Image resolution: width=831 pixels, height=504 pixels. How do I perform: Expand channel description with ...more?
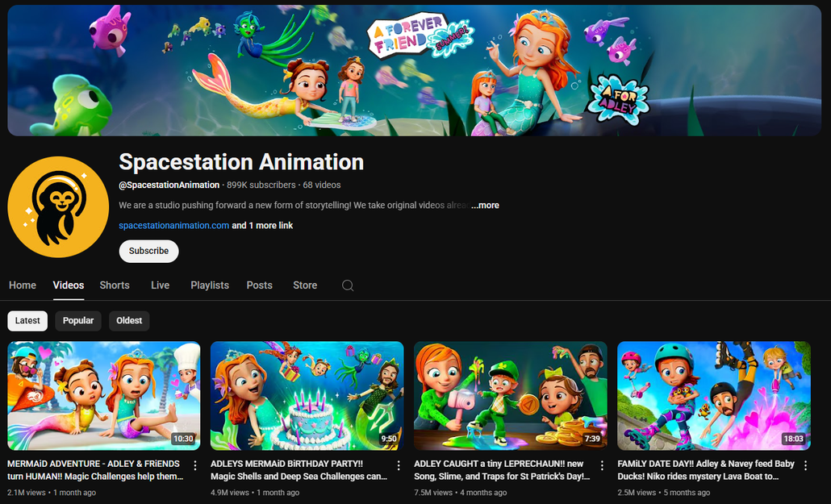tap(485, 205)
